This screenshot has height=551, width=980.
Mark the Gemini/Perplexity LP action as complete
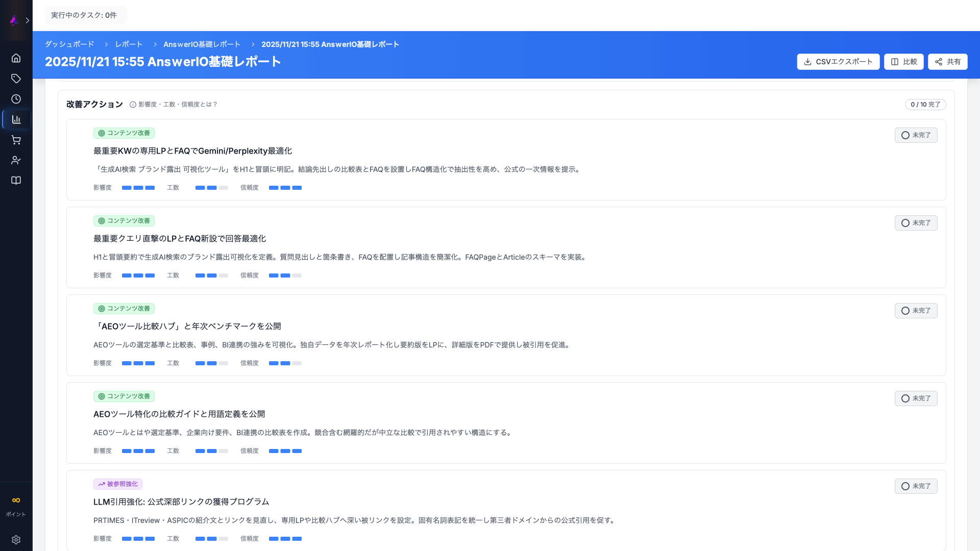tap(916, 135)
